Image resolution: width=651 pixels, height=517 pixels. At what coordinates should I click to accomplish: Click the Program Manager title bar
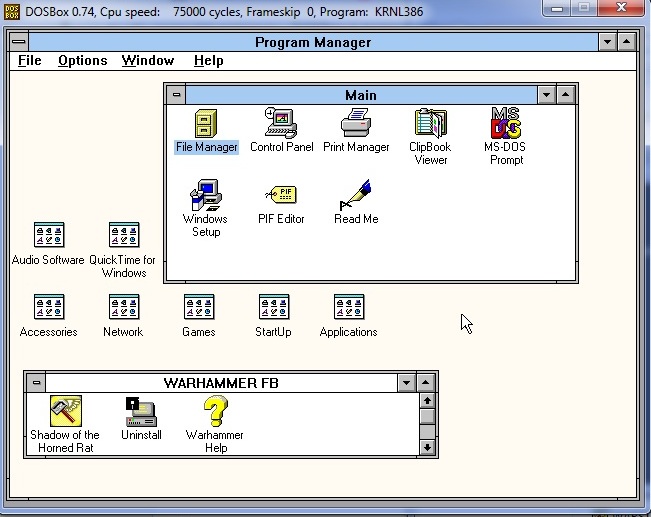(x=313, y=42)
